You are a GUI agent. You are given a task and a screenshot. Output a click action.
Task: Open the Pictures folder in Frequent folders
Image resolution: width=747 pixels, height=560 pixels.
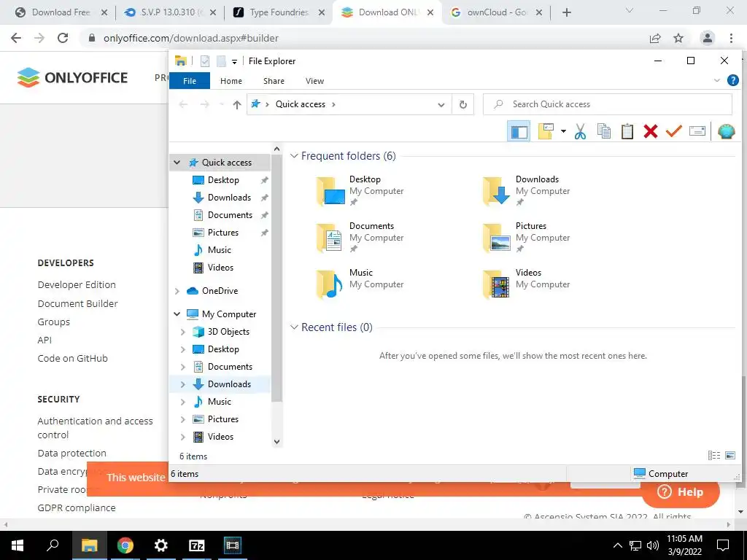pos(527,237)
